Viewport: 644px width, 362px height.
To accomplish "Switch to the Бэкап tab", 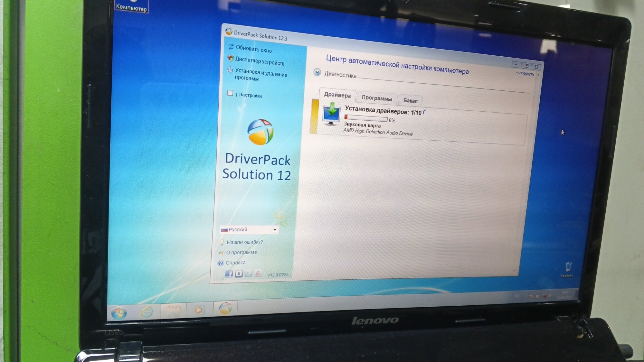I will pos(410,101).
